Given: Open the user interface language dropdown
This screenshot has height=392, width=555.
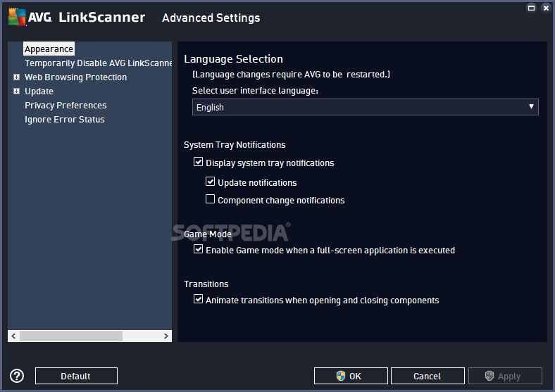Looking at the screenshot, I should click(366, 107).
